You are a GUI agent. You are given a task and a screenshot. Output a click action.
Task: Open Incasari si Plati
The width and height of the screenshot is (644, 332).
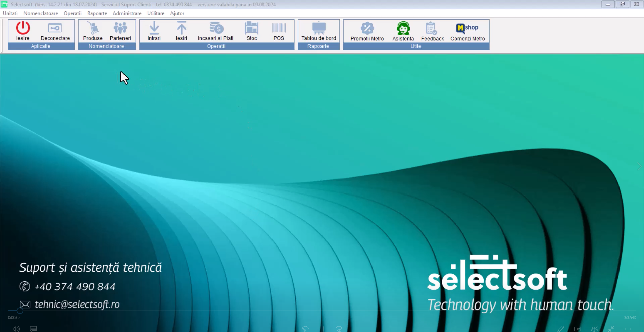pyautogui.click(x=215, y=31)
